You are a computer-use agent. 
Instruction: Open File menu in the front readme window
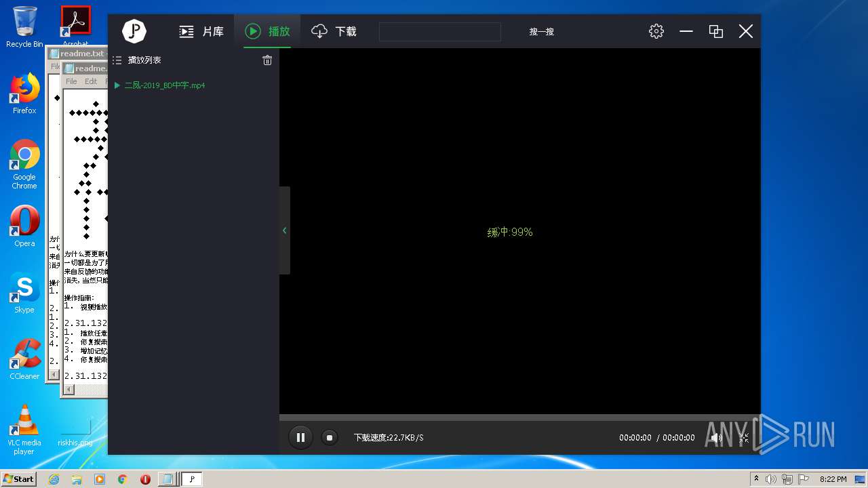(x=71, y=81)
